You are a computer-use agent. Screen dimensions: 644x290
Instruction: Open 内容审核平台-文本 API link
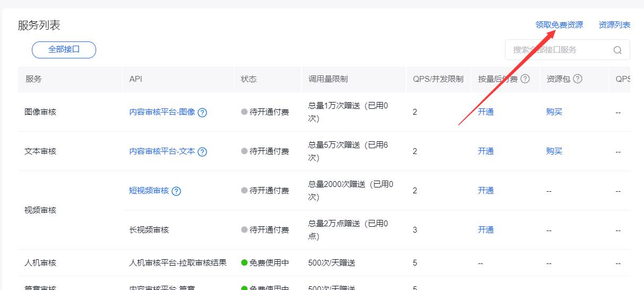162,151
